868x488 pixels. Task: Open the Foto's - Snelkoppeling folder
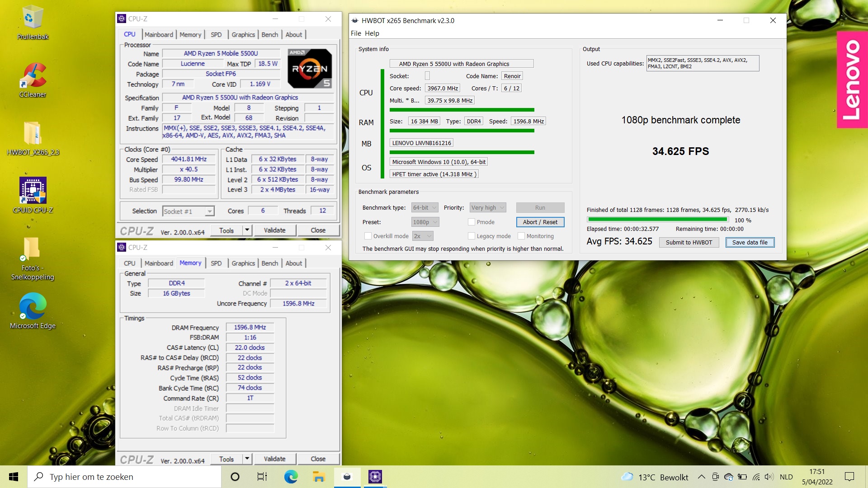pos(33,258)
